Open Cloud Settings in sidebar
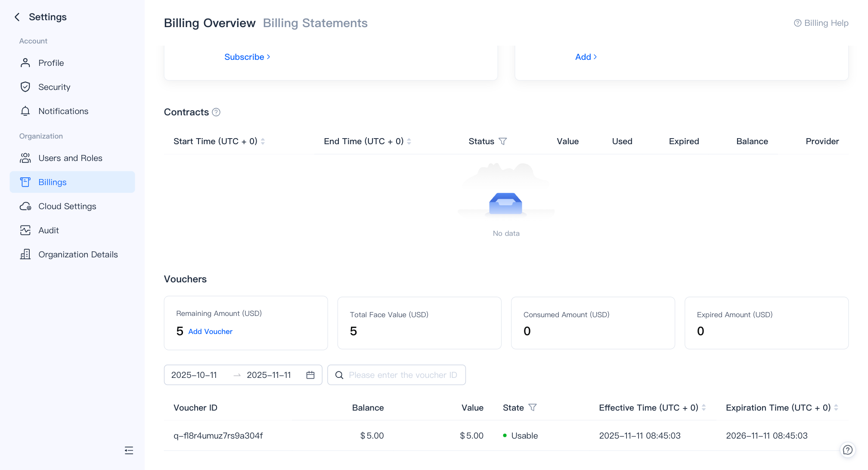The height and width of the screenshot is (470, 868). (x=67, y=206)
